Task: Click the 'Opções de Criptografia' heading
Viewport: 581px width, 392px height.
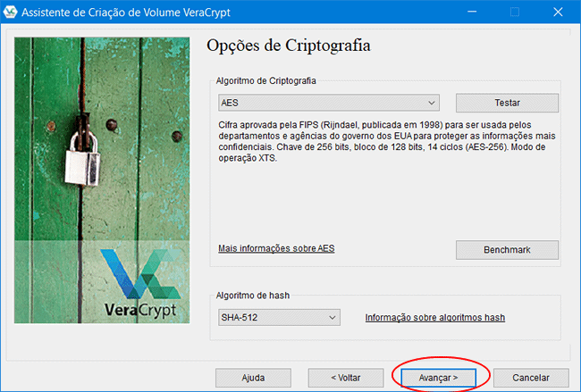Action: [288, 45]
